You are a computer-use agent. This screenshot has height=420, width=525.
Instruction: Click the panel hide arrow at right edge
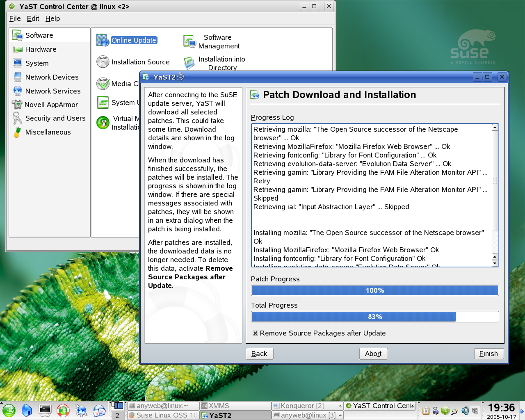522,411
